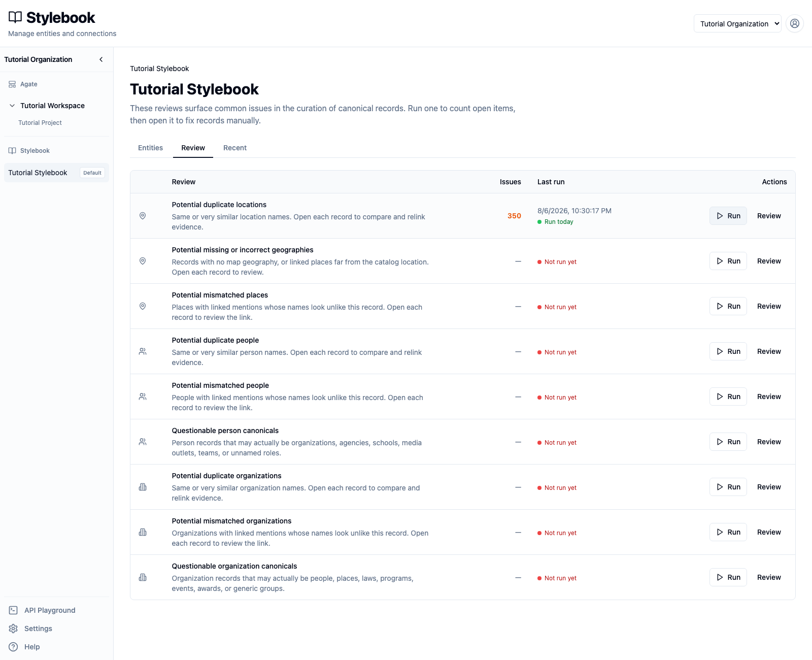Image resolution: width=812 pixels, height=660 pixels.
Task: Click the Stylebook book logo icon
Action: pos(15,17)
